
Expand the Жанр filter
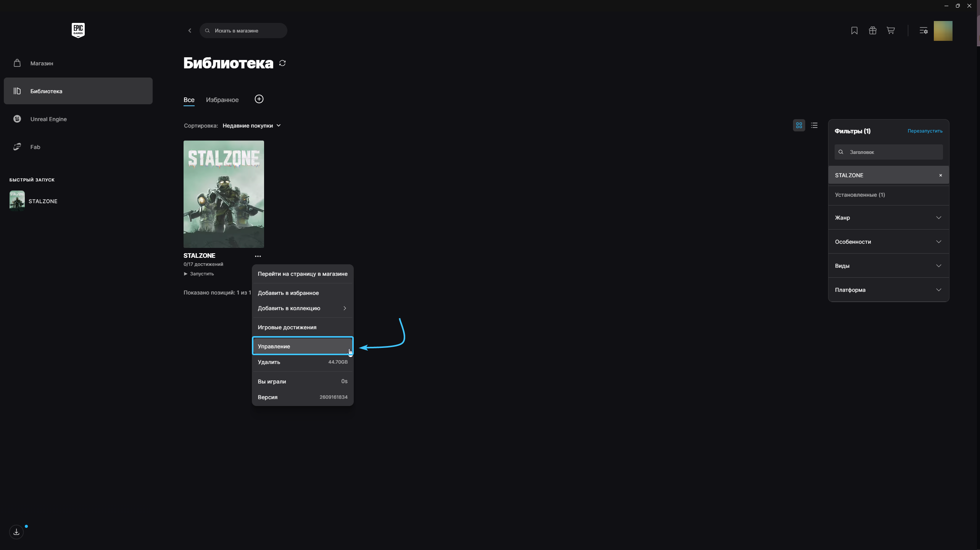pos(888,218)
